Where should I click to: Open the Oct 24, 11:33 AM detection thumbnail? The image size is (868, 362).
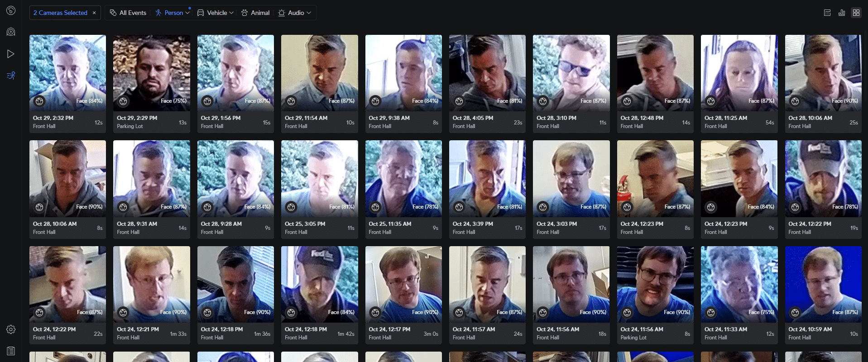coord(739,284)
